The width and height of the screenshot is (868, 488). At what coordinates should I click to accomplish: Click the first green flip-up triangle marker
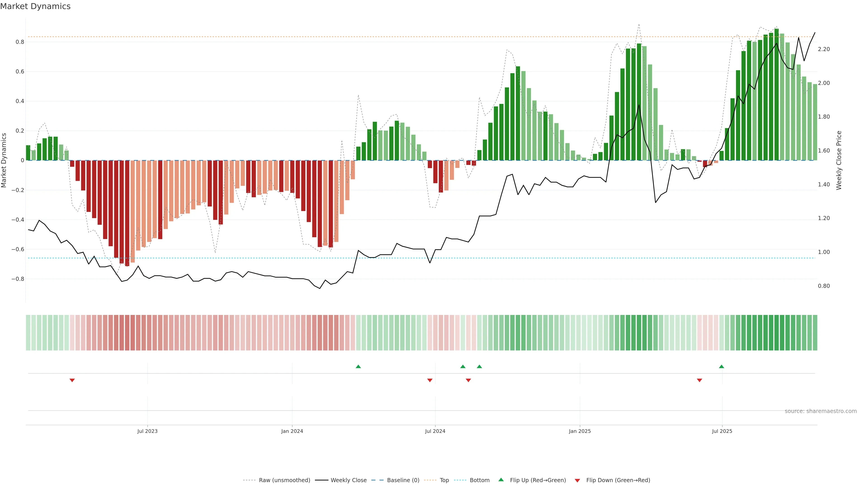pos(358,366)
